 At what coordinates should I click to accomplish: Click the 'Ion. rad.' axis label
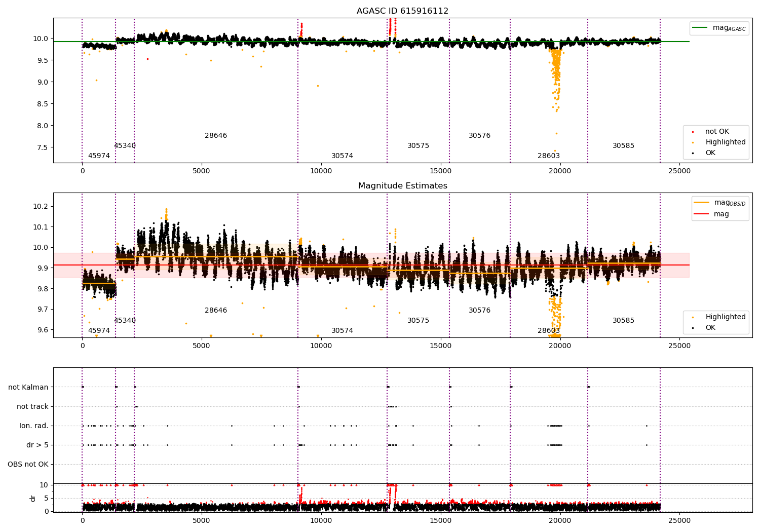[x=34, y=426]
